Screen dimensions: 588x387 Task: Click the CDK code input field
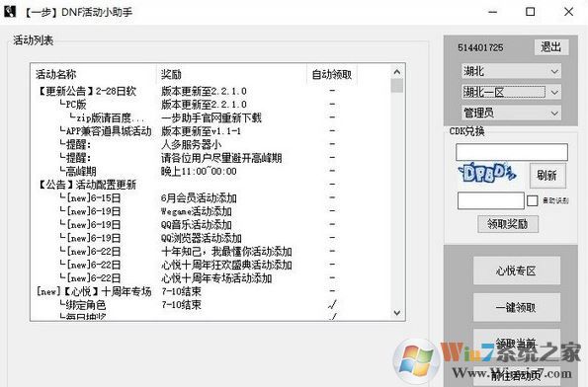[x=512, y=152]
